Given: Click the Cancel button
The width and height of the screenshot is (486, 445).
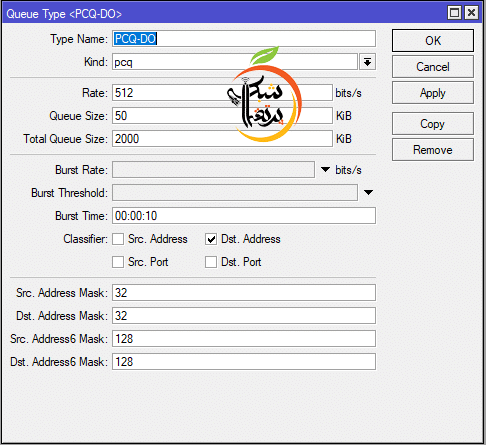Looking at the screenshot, I should click(433, 67).
